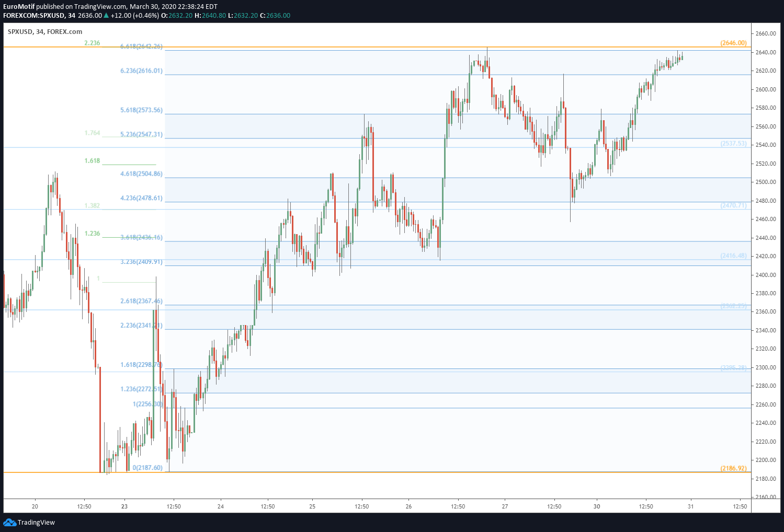
Task: Click the H:2640.80 high value
Action: click(210, 16)
